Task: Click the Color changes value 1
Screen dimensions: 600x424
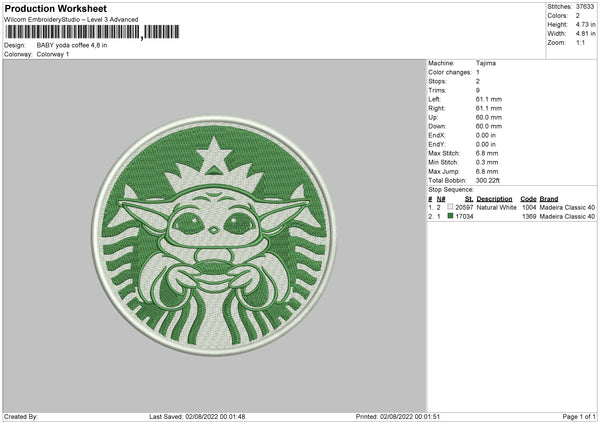Action: (x=478, y=72)
